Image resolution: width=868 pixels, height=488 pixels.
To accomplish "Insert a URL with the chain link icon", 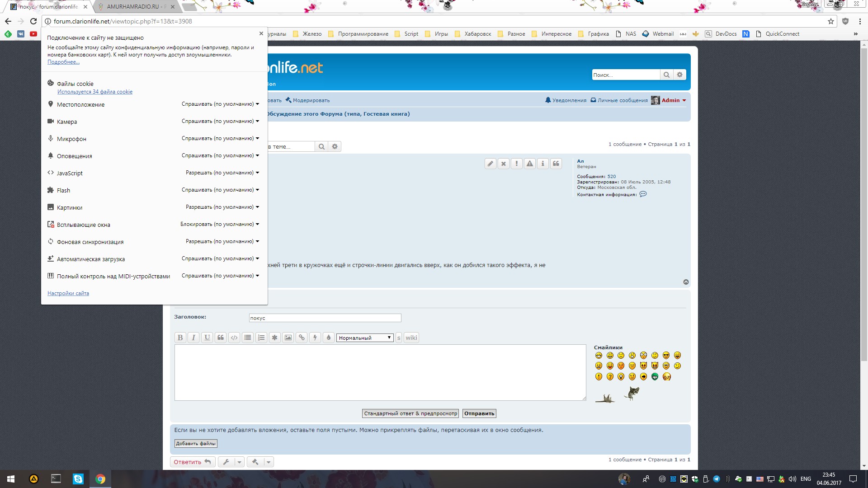I will (302, 338).
